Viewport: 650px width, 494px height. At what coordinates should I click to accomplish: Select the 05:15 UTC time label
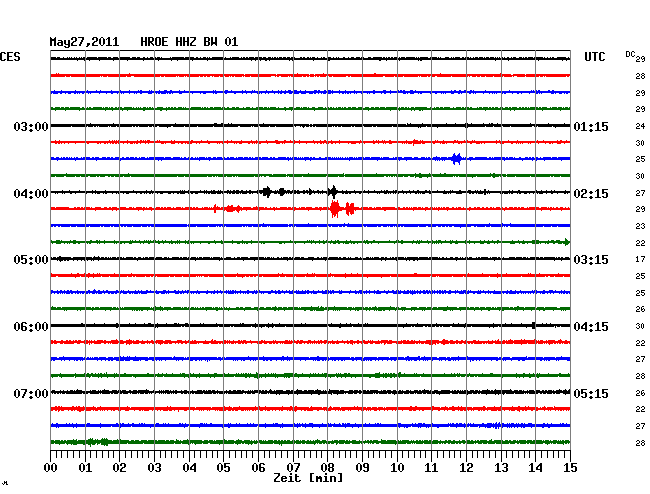pyautogui.click(x=591, y=393)
